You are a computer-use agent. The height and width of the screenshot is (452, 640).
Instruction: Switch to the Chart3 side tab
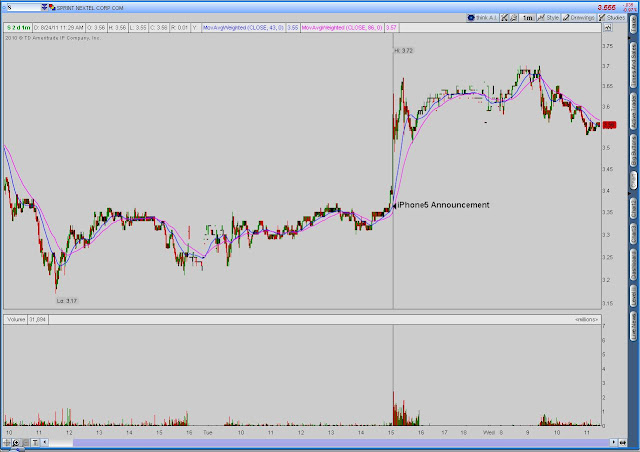[633, 234]
